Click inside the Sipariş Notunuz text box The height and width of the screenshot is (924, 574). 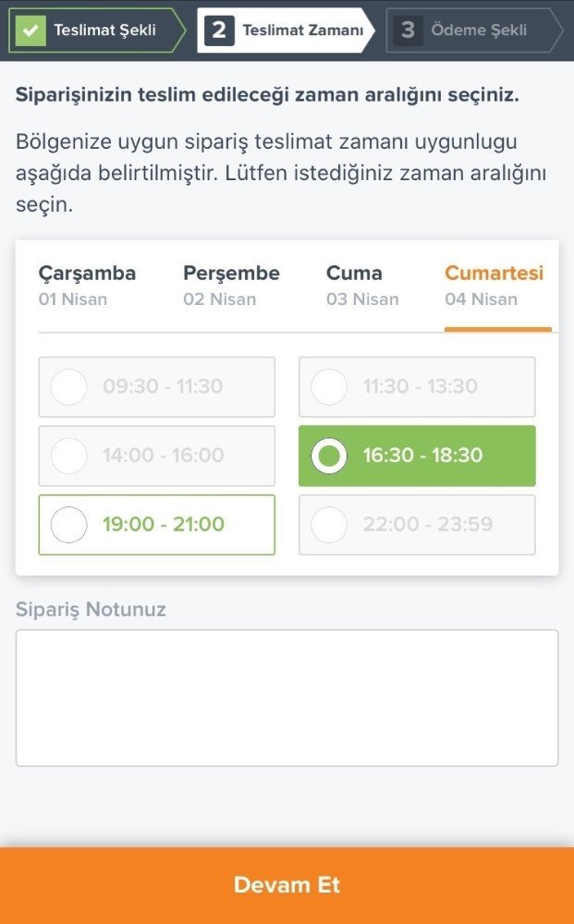287,698
